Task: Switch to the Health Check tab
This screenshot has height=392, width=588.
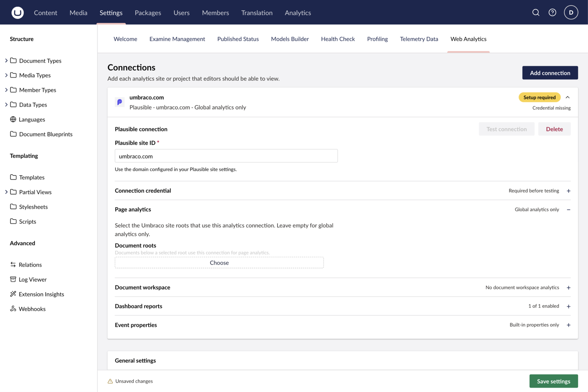Action: click(338, 39)
